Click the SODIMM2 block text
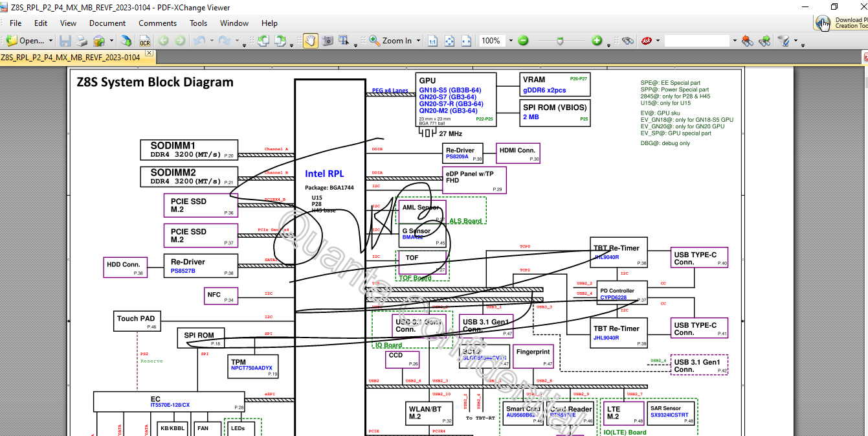 [173, 173]
